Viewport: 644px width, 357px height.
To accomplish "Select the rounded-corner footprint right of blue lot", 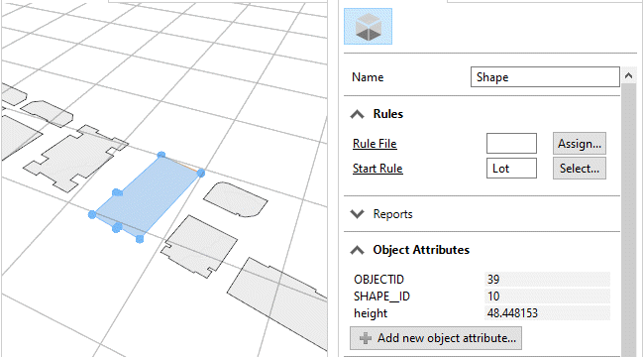I will point(236,199).
